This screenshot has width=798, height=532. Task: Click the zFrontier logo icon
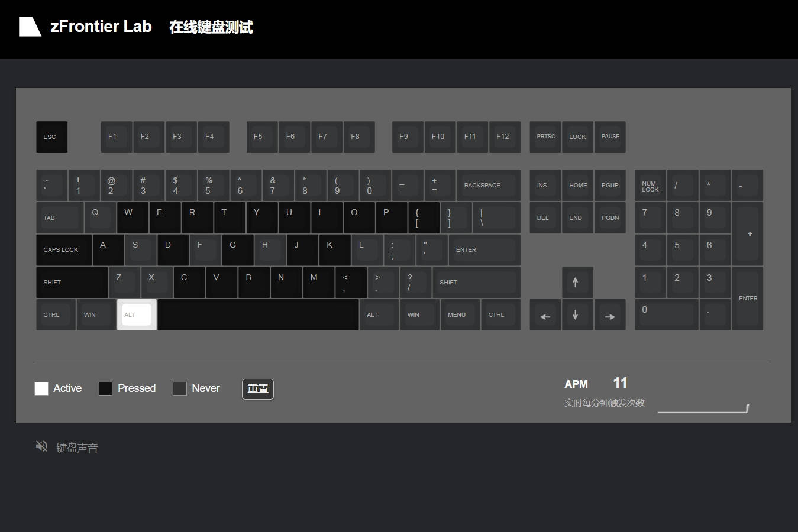tap(30, 27)
